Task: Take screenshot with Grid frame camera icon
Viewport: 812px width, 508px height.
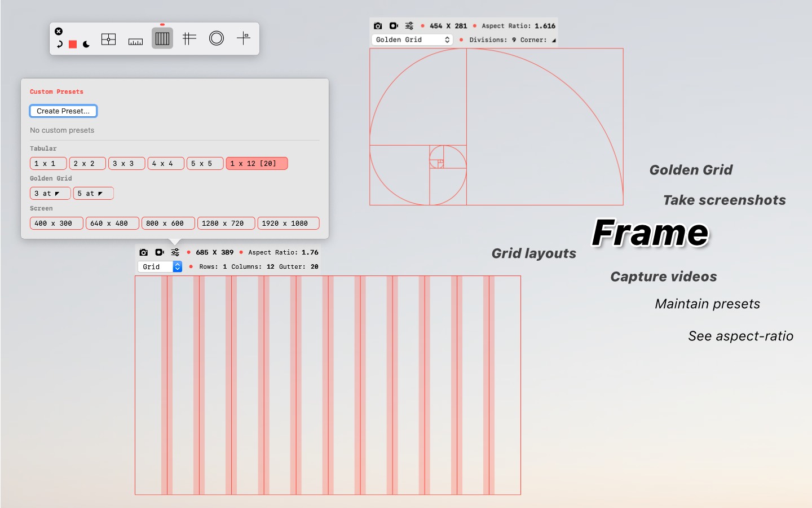Action: click(x=144, y=253)
